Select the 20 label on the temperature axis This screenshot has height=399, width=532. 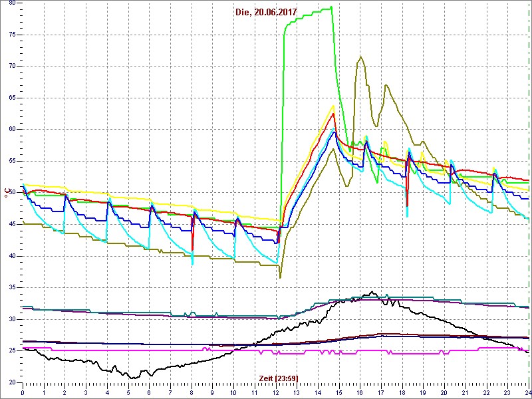click(11, 382)
